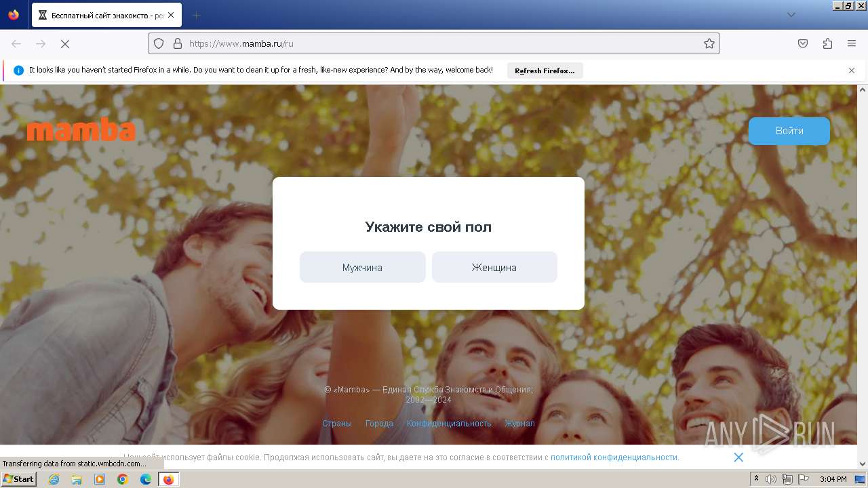The width and height of the screenshot is (868, 488).
Task: Open the Конфиденциальность footer link
Action: [449, 424]
